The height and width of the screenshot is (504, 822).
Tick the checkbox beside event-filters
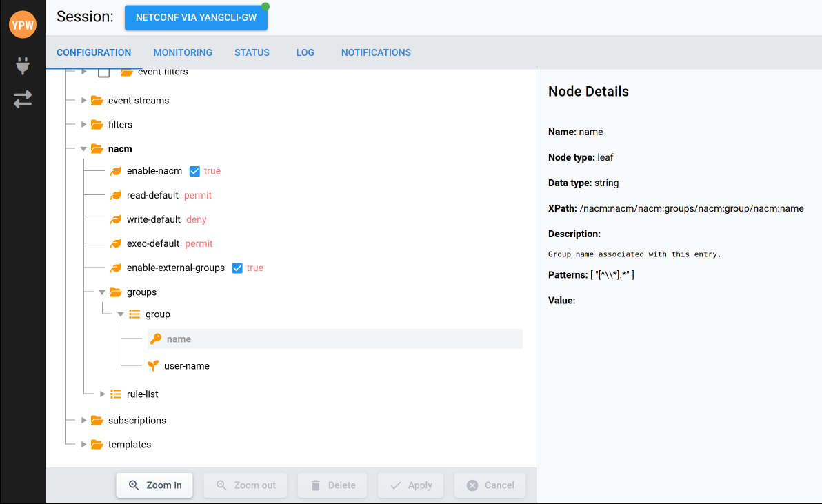104,72
